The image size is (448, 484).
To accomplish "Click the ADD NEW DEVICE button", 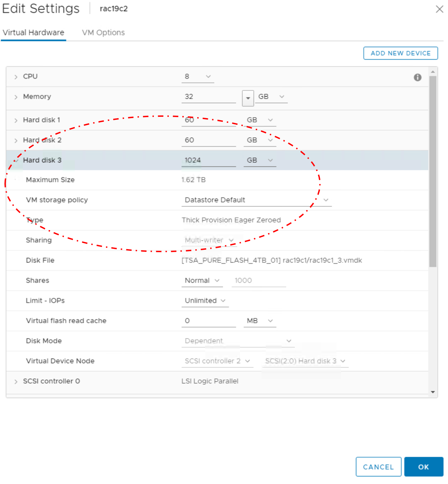I will click(x=400, y=53).
